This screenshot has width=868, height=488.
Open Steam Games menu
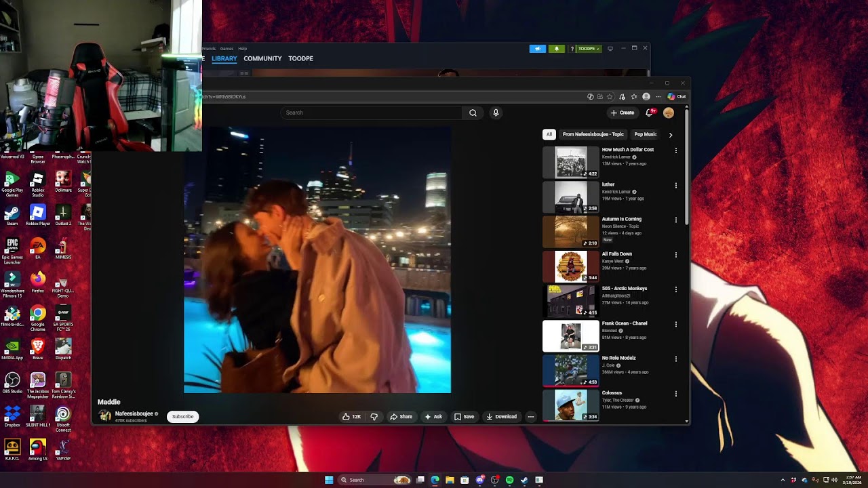click(x=226, y=49)
